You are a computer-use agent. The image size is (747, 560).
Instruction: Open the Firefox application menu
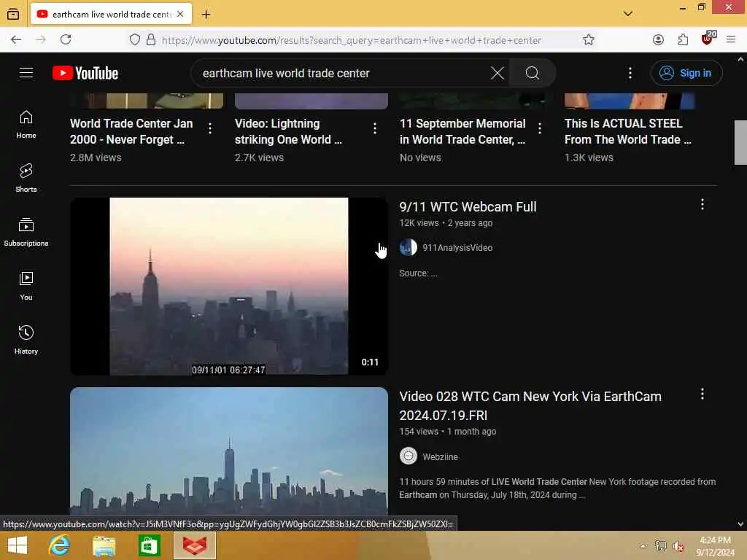[731, 39]
